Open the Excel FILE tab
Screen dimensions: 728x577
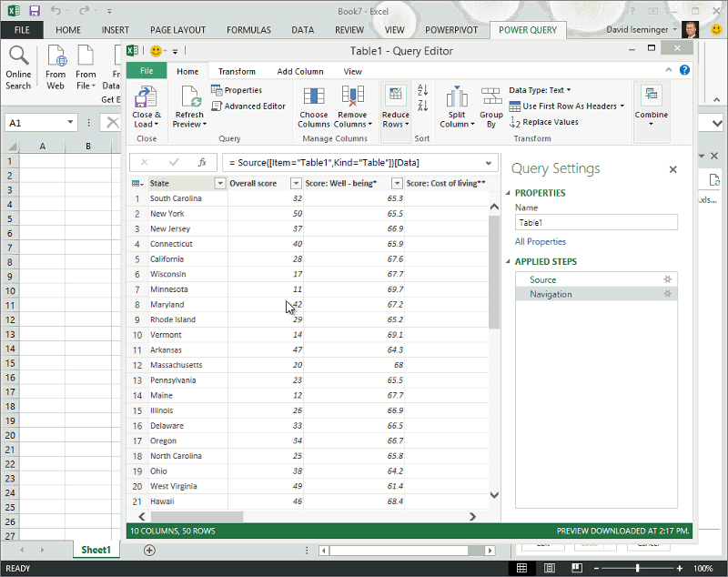click(x=22, y=30)
